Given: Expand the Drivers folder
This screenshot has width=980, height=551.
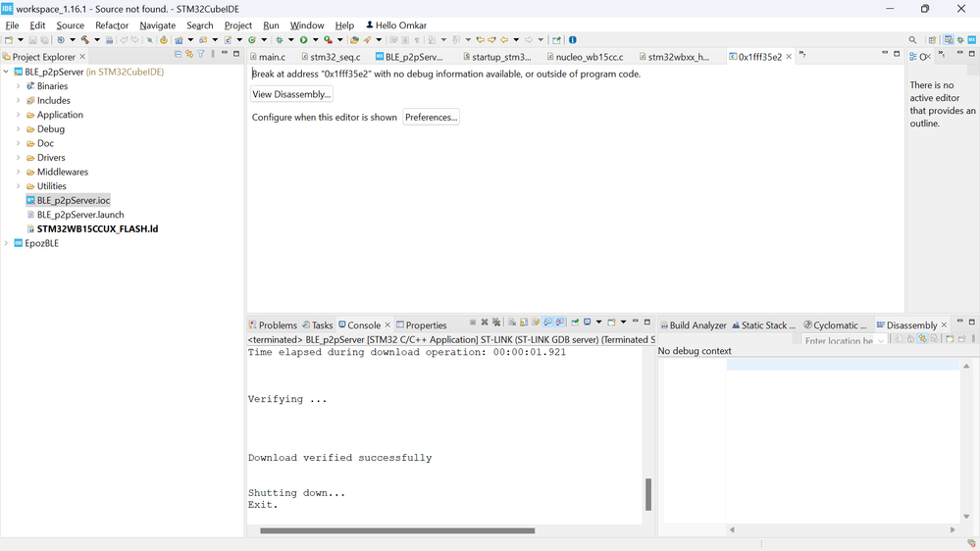Looking at the screenshot, I should (x=18, y=158).
